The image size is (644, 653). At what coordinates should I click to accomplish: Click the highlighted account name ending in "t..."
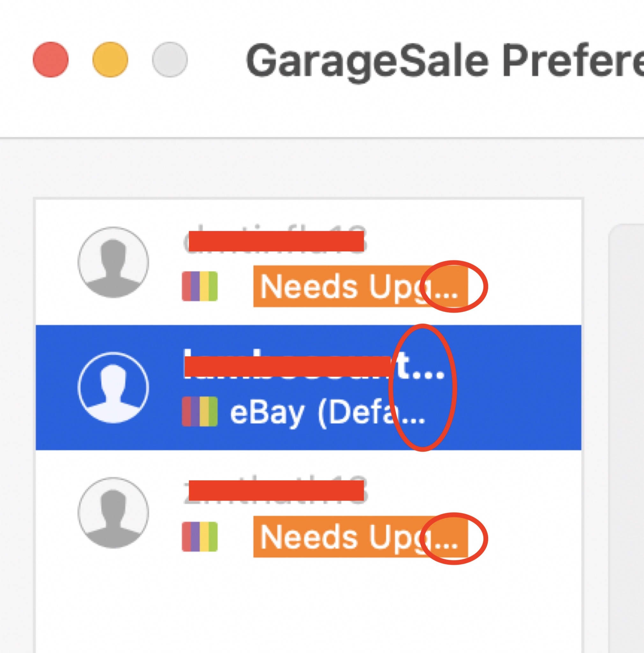coord(314,364)
